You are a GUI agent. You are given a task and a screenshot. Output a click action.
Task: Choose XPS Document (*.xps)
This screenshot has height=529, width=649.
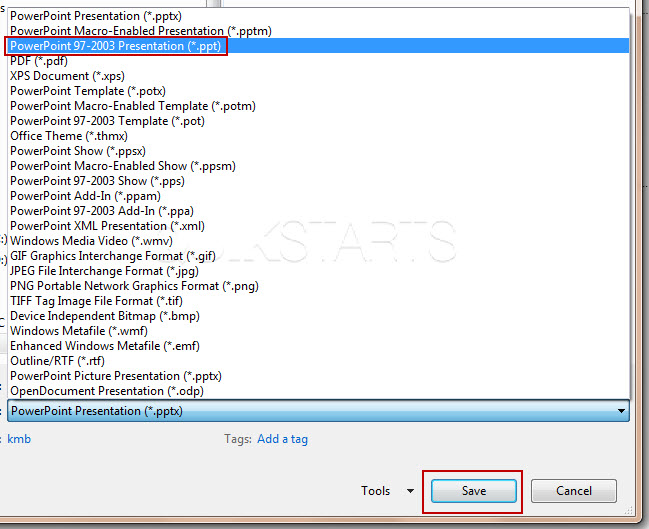point(318,76)
